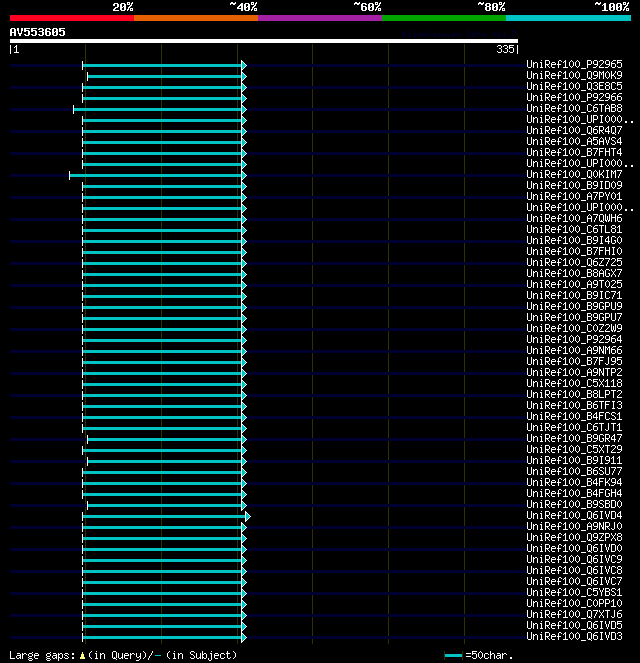Select the UniRef100_Q6IVD3 label
Viewport: 640px width, 663px height.
[574, 636]
